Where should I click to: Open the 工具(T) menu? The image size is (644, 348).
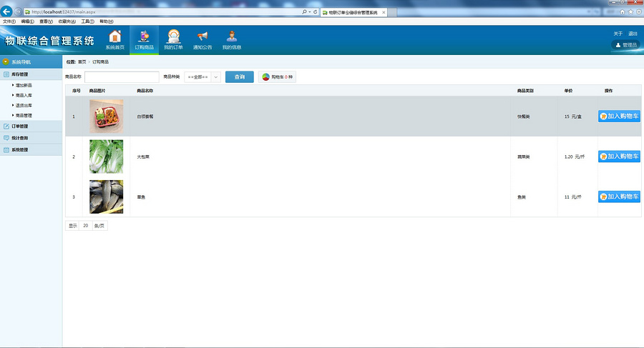point(87,21)
